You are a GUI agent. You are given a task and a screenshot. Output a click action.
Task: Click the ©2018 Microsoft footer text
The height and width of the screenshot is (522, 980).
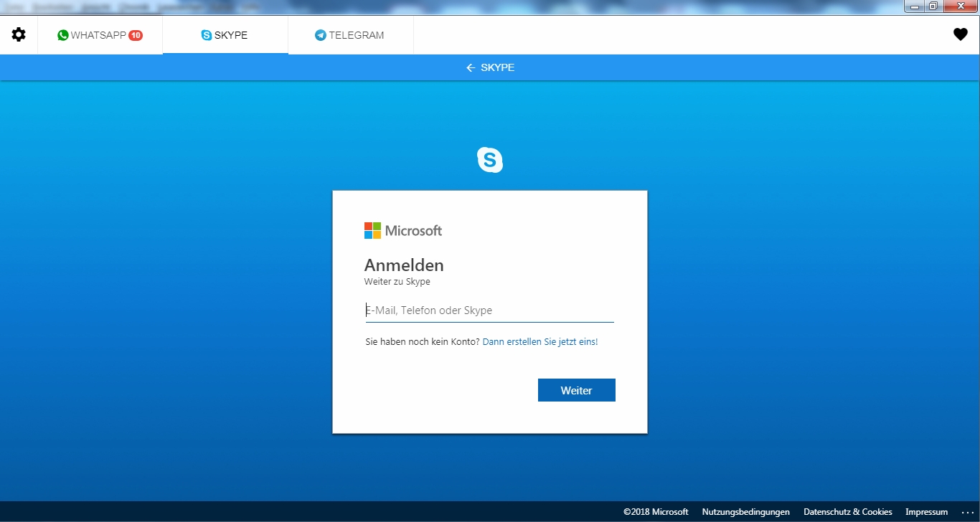point(655,512)
